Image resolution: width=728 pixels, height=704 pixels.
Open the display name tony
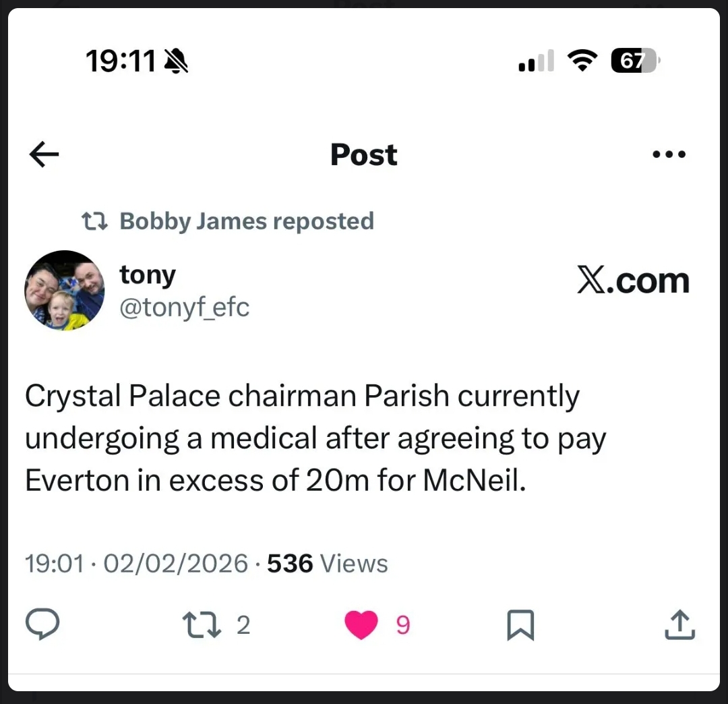(148, 275)
